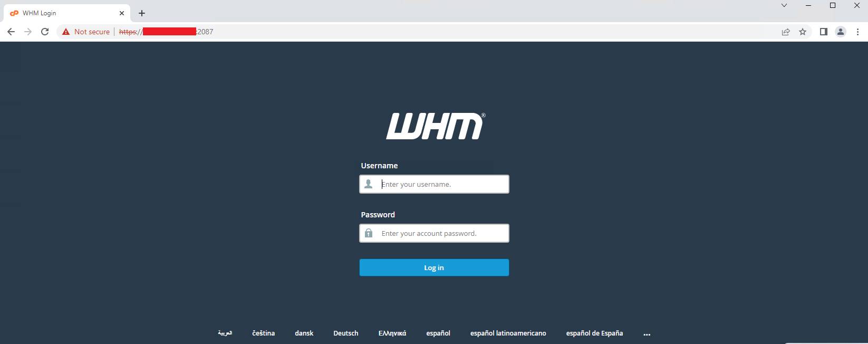The image size is (868, 344).
Task: Focus the Password input field
Action: 434,233
